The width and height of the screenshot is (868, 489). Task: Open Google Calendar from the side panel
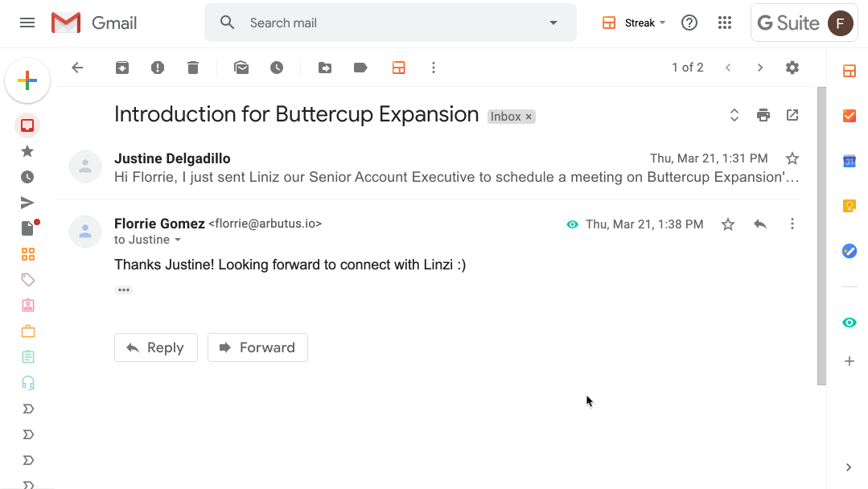(x=849, y=161)
